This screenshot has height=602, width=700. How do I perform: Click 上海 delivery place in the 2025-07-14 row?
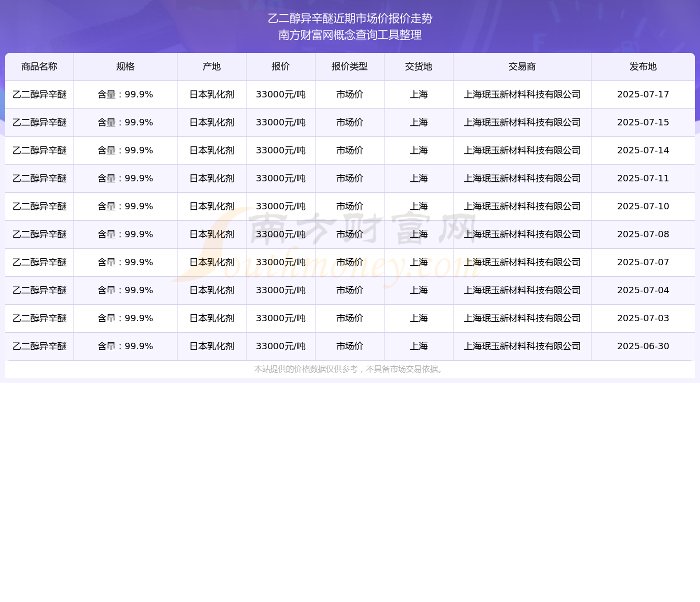click(418, 150)
